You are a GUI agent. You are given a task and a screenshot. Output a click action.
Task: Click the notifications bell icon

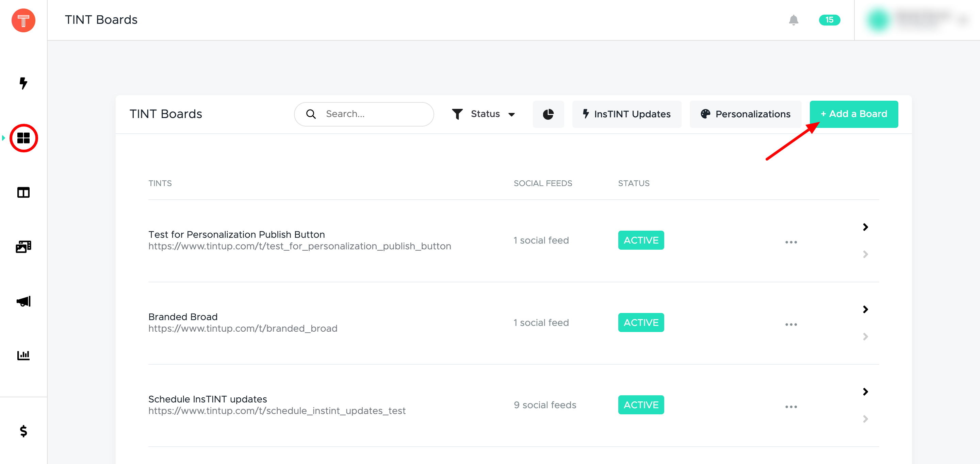(794, 20)
